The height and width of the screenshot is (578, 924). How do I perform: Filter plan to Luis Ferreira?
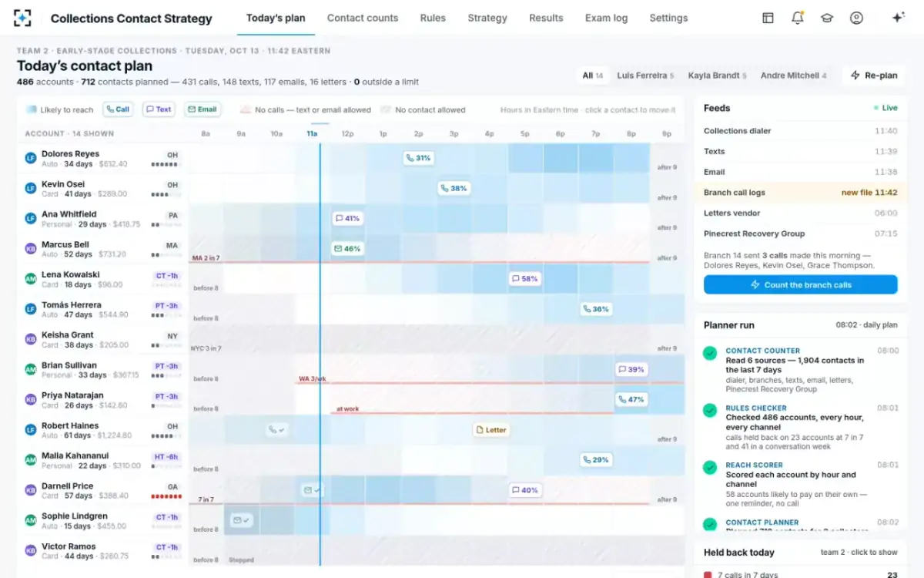click(645, 76)
